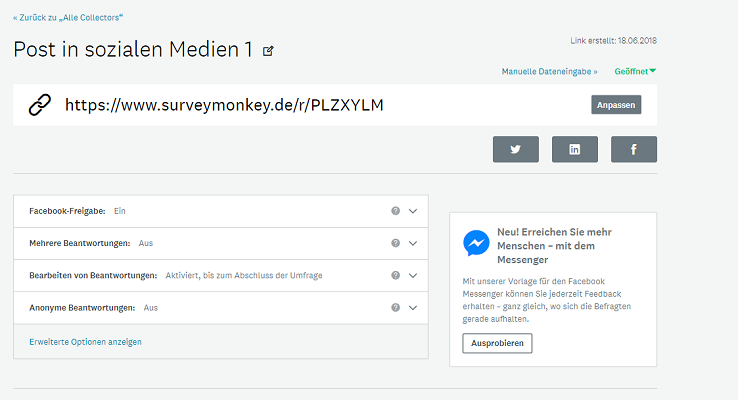738x400 pixels.
Task: Open Manuelle Dateneingabe link
Action: pos(549,72)
